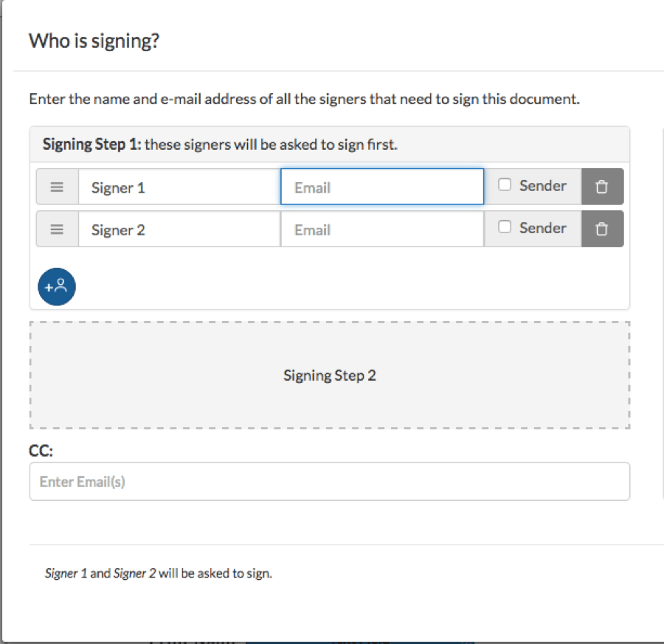Delete Signer 2 with the trash icon
Screen dimensions: 664x644
click(602, 229)
